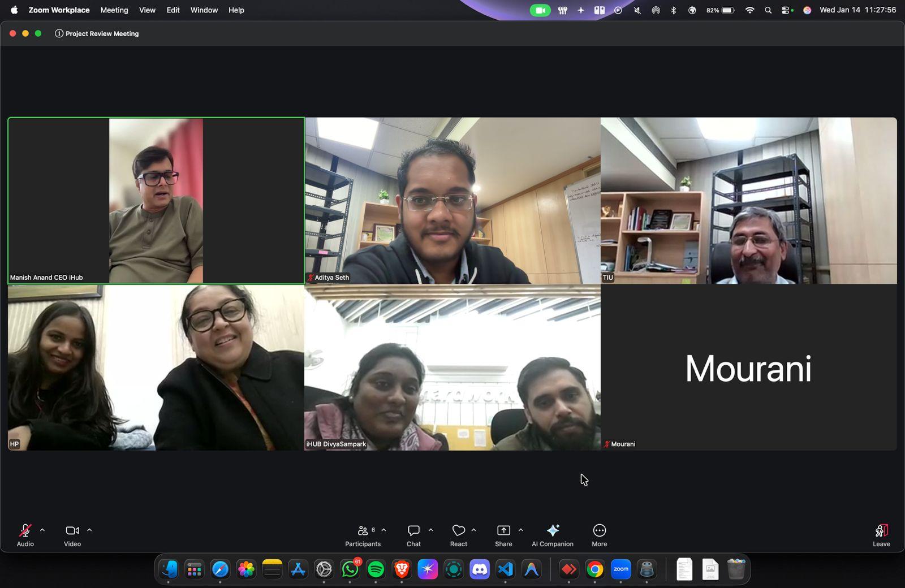Open the Edit menu
The width and height of the screenshot is (905, 588).
(173, 10)
